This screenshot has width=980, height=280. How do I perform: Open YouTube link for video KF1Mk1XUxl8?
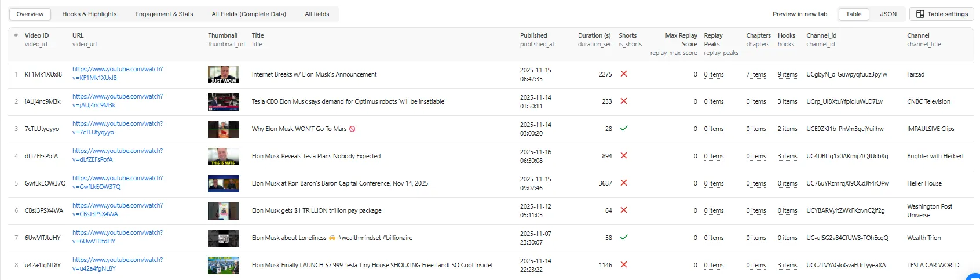117,73
